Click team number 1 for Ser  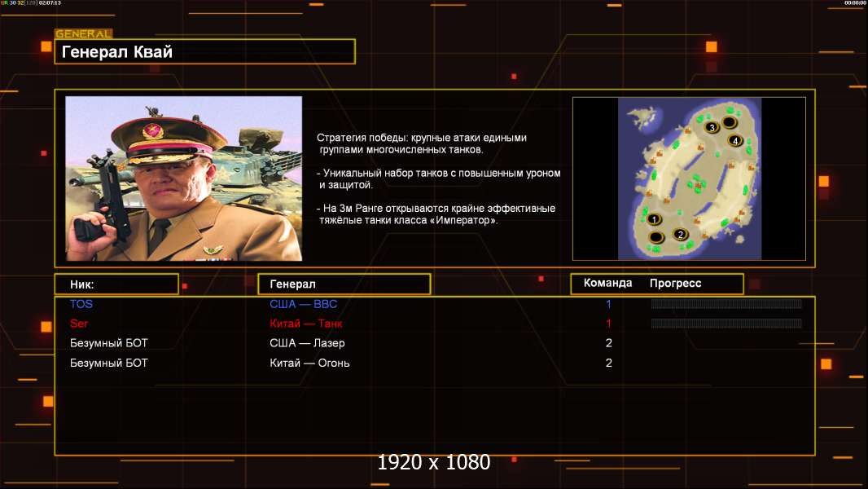coord(608,324)
